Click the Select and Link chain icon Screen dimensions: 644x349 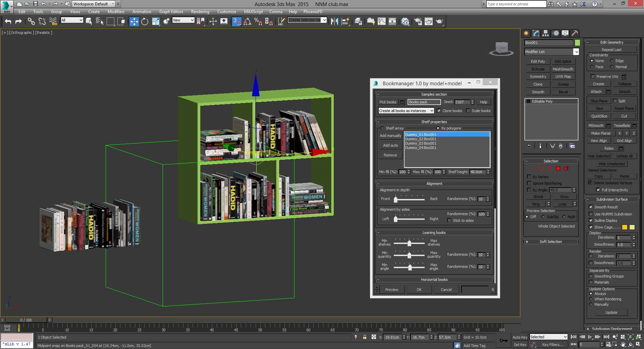(31, 21)
